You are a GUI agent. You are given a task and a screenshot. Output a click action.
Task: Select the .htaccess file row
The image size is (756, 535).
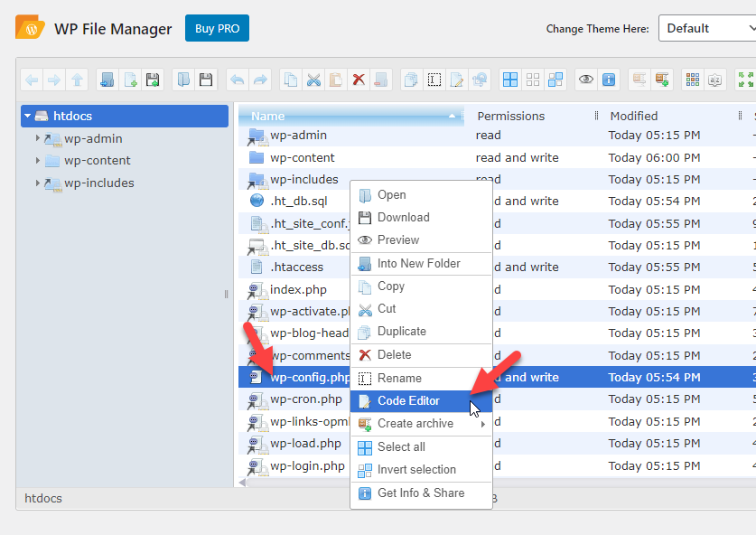point(497,267)
